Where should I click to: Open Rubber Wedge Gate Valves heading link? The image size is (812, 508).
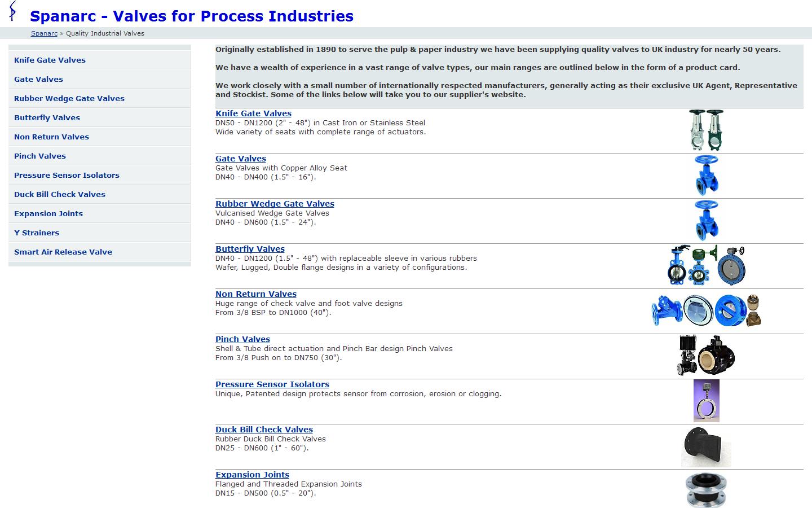click(x=275, y=204)
